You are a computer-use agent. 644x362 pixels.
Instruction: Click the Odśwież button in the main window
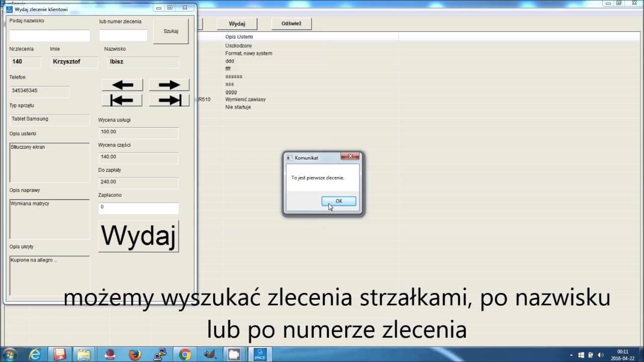point(291,24)
